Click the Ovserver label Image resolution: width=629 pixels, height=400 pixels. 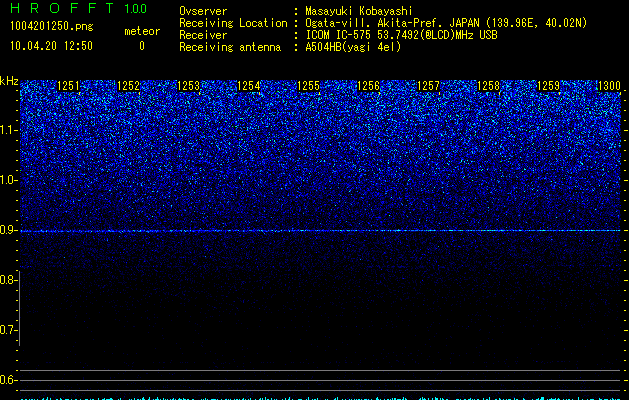[x=203, y=11]
